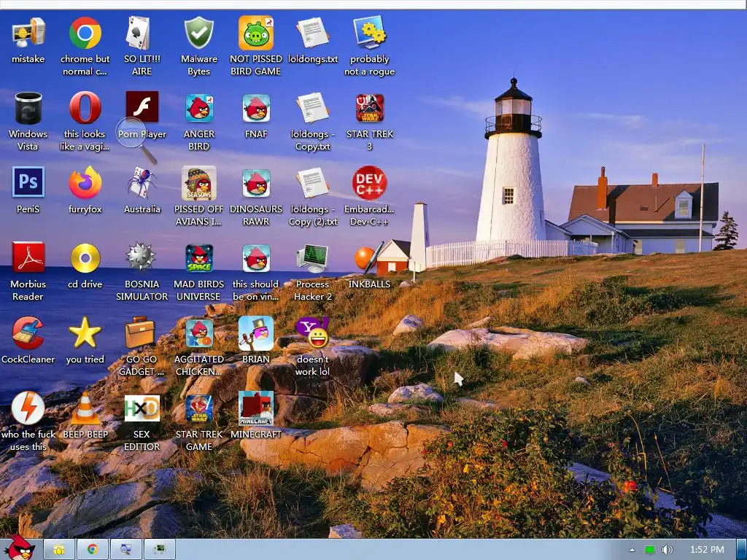Open the Photoshop 'Ps' desktop icon
The image size is (747, 560).
pyautogui.click(x=28, y=182)
